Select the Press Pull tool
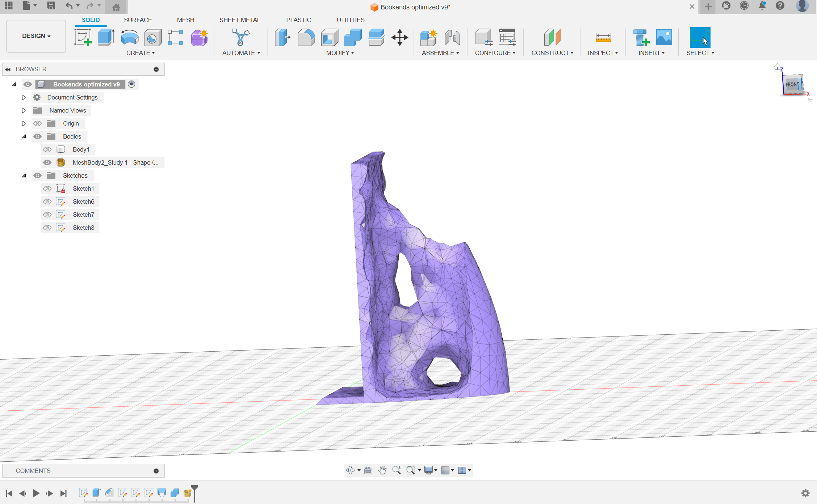Screen dimensions: 817x504 pyautogui.click(x=282, y=37)
